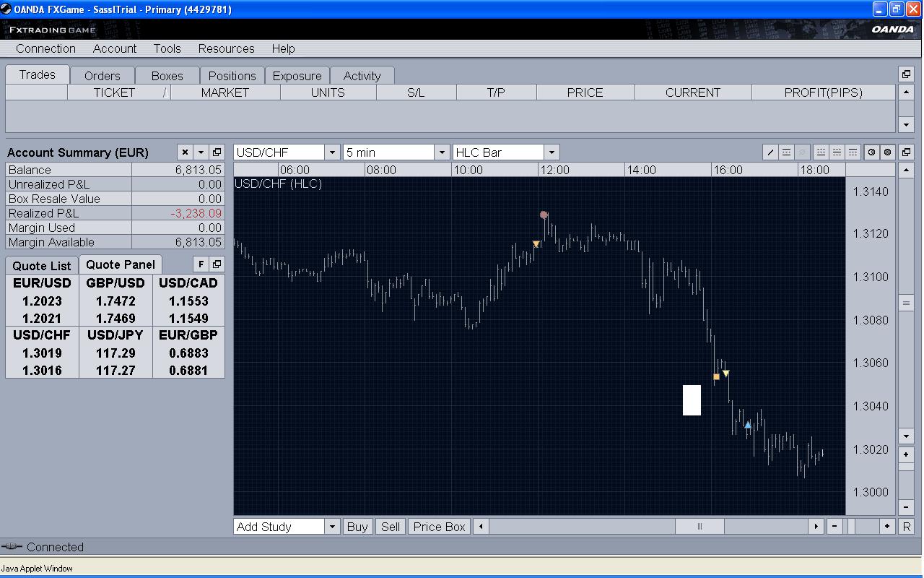
Task: Select the USD/JPY quote box
Action: coord(115,353)
